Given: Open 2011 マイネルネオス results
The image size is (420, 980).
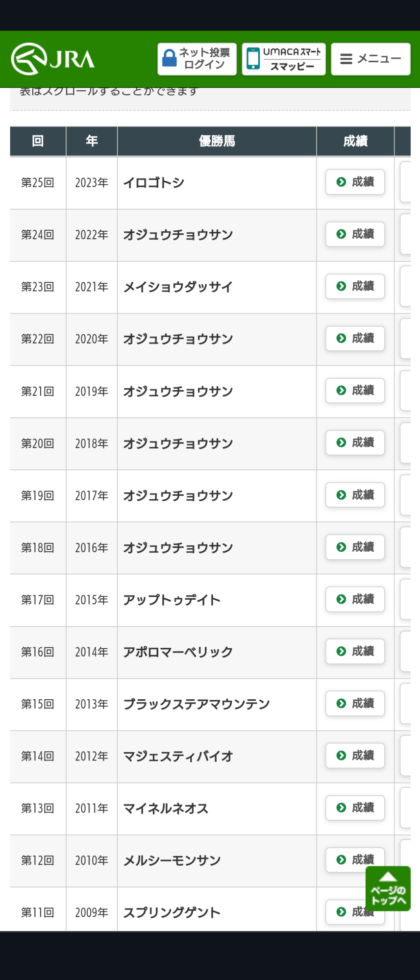Looking at the screenshot, I should pyautogui.click(x=355, y=808).
